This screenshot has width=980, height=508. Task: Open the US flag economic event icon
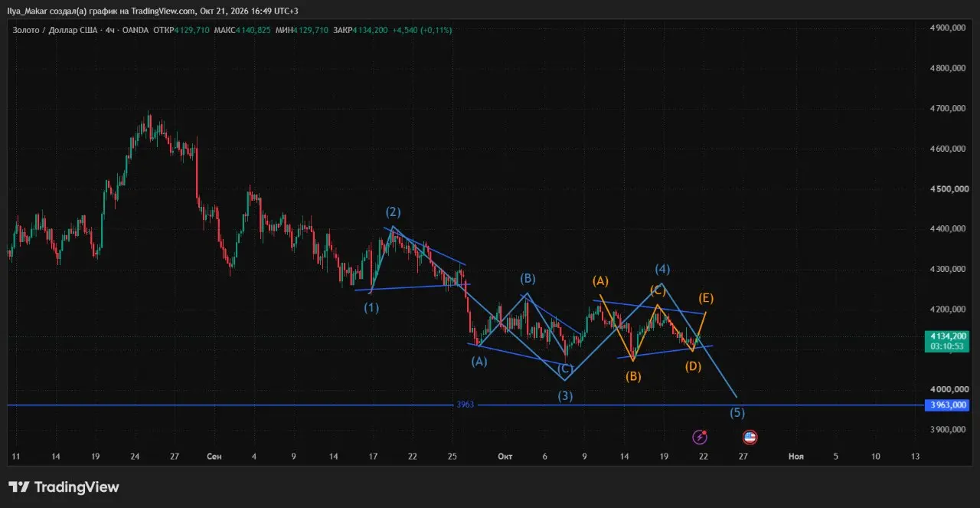pos(750,437)
